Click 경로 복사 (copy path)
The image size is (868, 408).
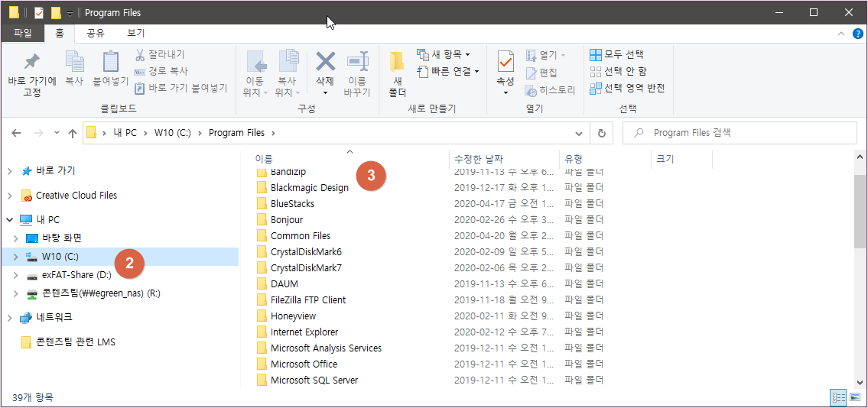[161, 71]
